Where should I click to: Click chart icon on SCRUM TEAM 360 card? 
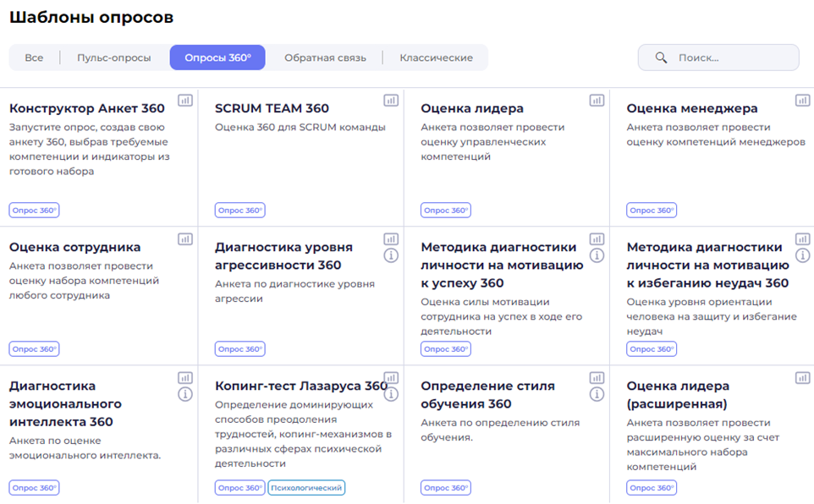click(391, 101)
